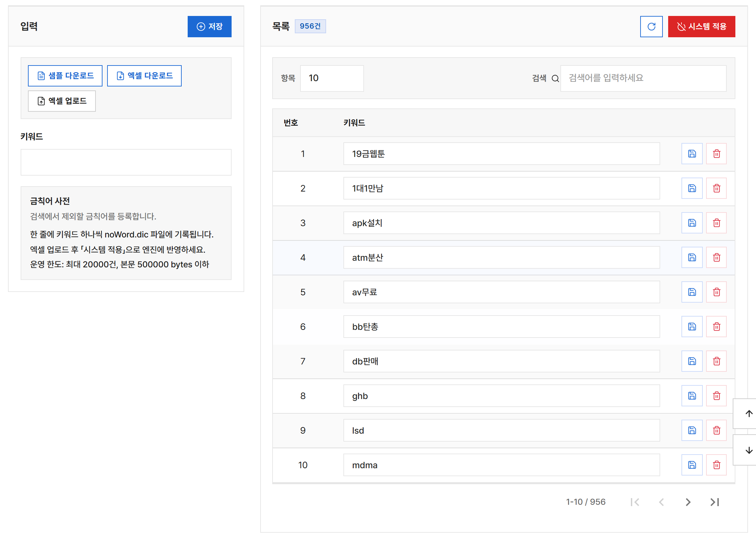The height and width of the screenshot is (552, 756).
Task: Save row 5 keyword av무료
Action: [692, 292]
